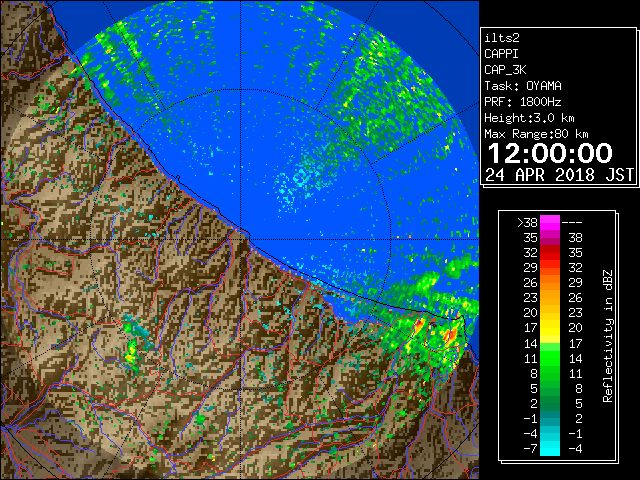Image resolution: width=640 pixels, height=480 pixels.
Task: Pick the bright red 32–35 dBZ swatch
Action: click(x=550, y=253)
